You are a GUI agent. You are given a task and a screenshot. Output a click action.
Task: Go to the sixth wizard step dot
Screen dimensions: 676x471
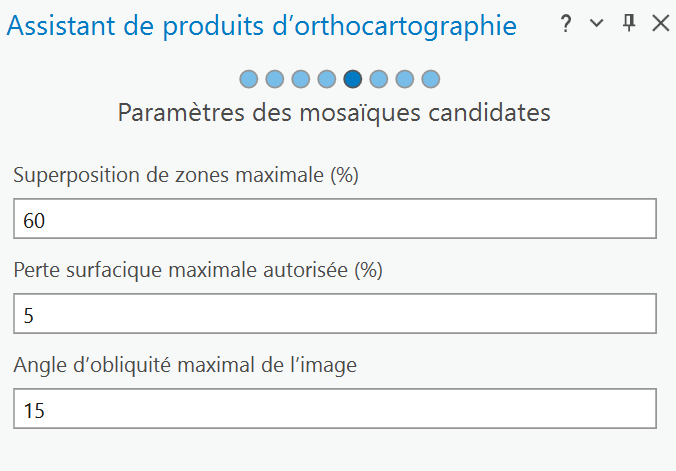[x=379, y=79]
